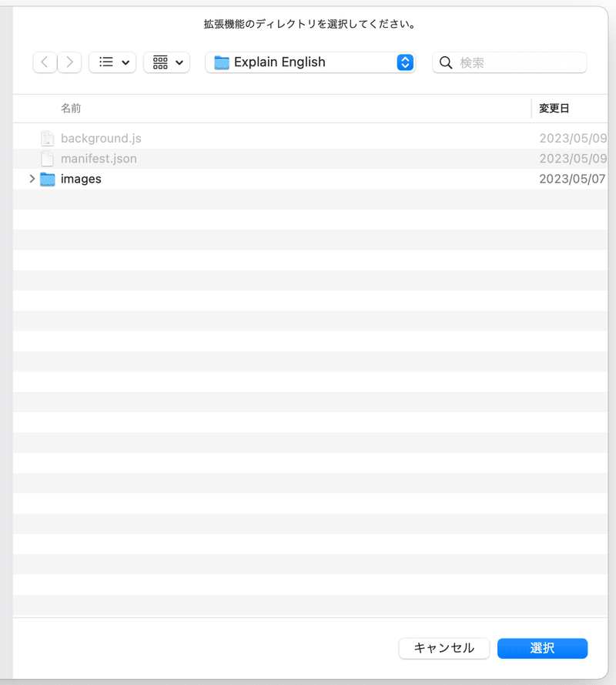Image resolution: width=616 pixels, height=685 pixels.
Task: Select the manifest.json file row
Action: pyautogui.click(x=310, y=159)
